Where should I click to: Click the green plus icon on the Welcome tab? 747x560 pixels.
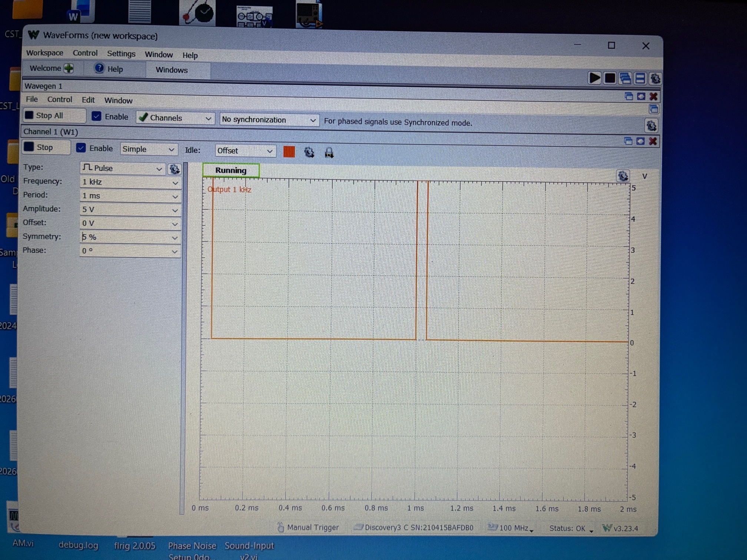[x=69, y=69]
